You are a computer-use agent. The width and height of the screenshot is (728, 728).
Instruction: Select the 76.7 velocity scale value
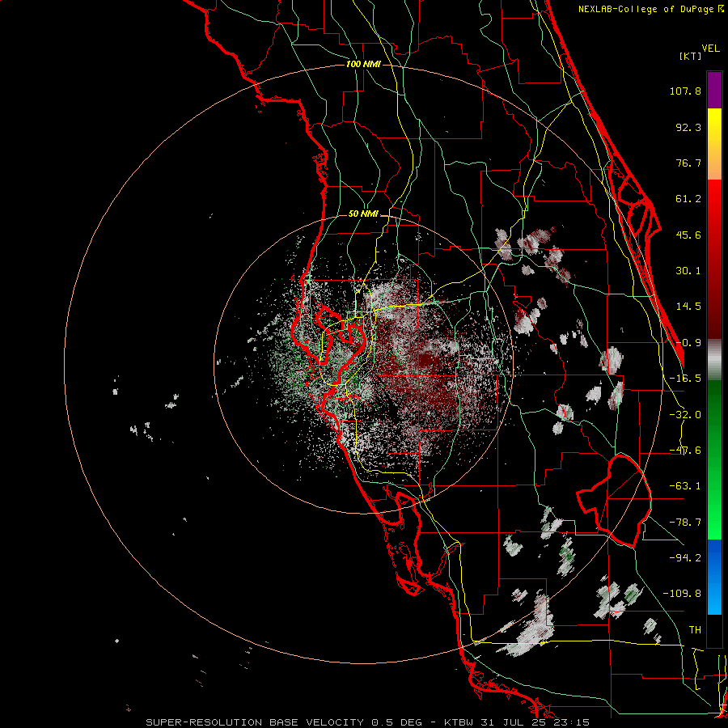pyautogui.click(x=688, y=163)
